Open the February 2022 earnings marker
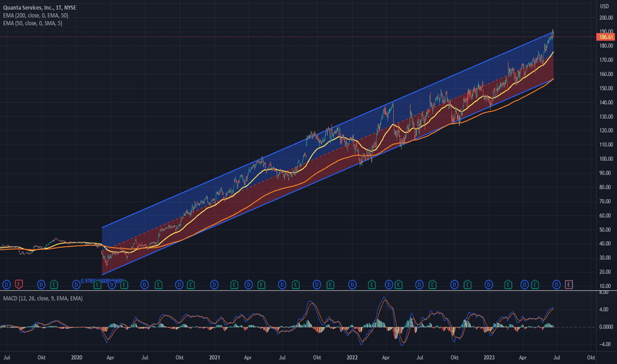Screen dimensions: 617x364 (x=371, y=284)
